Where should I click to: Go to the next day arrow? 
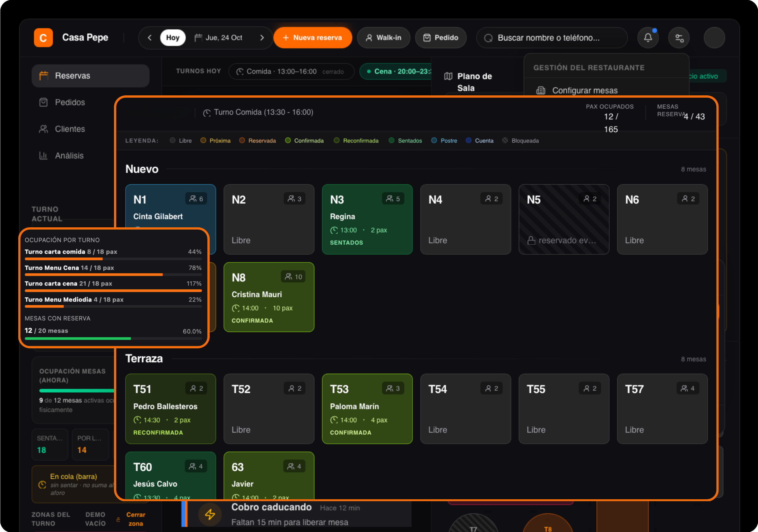[262, 38]
